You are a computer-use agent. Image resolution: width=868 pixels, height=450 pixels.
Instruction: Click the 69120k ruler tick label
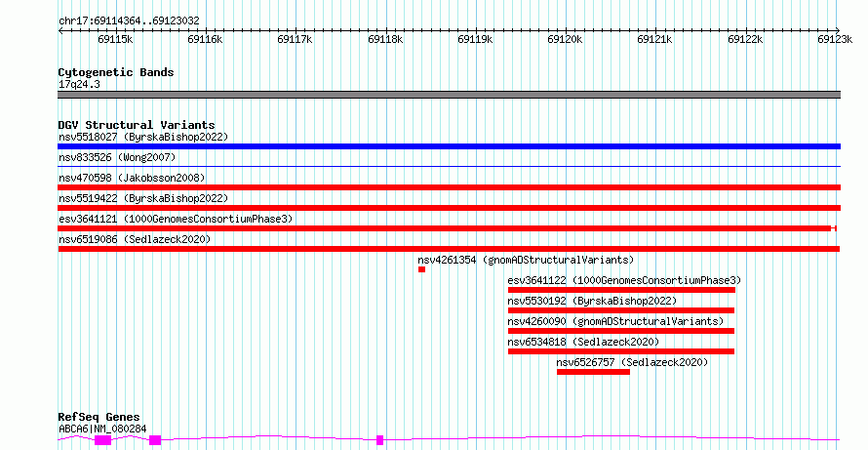pos(566,39)
